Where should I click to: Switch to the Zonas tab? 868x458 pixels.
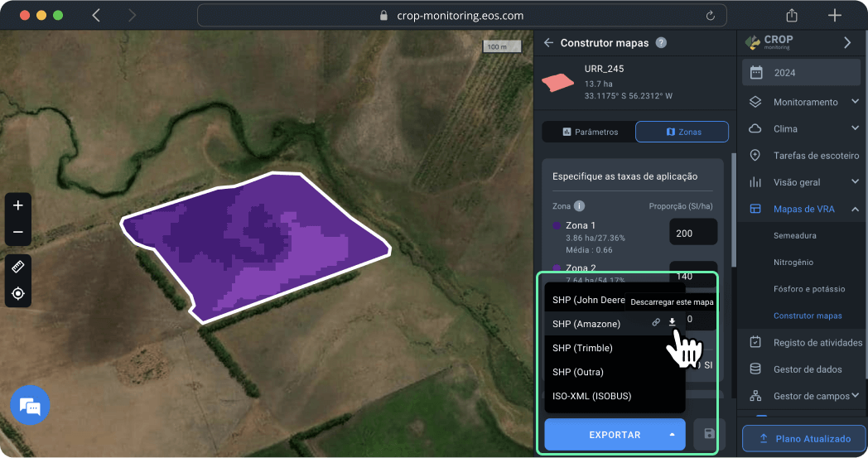(x=682, y=132)
